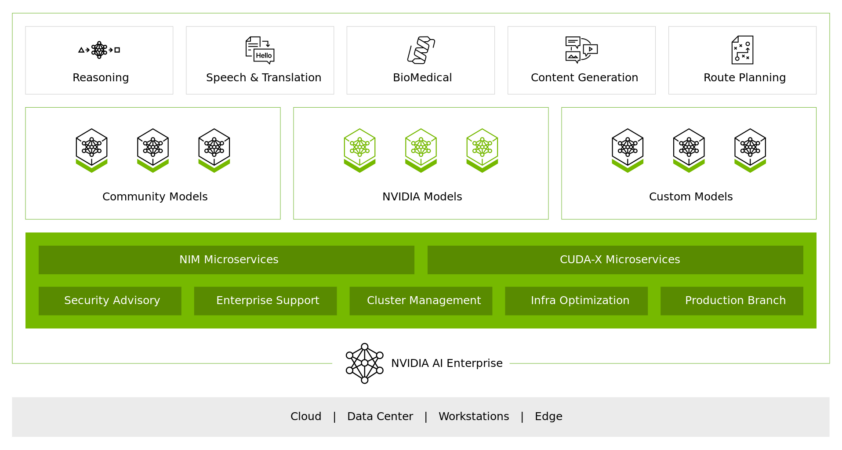Click the "NVIDIA AI Enterprise" title text
This screenshot has width=842, height=450.
(447, 364)
